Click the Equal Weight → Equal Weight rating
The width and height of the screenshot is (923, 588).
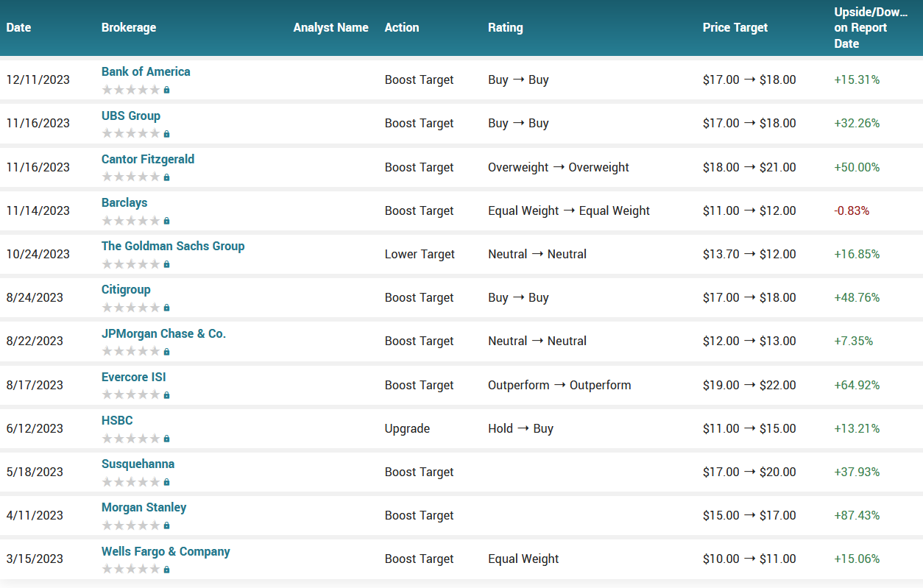click(569, 210)
